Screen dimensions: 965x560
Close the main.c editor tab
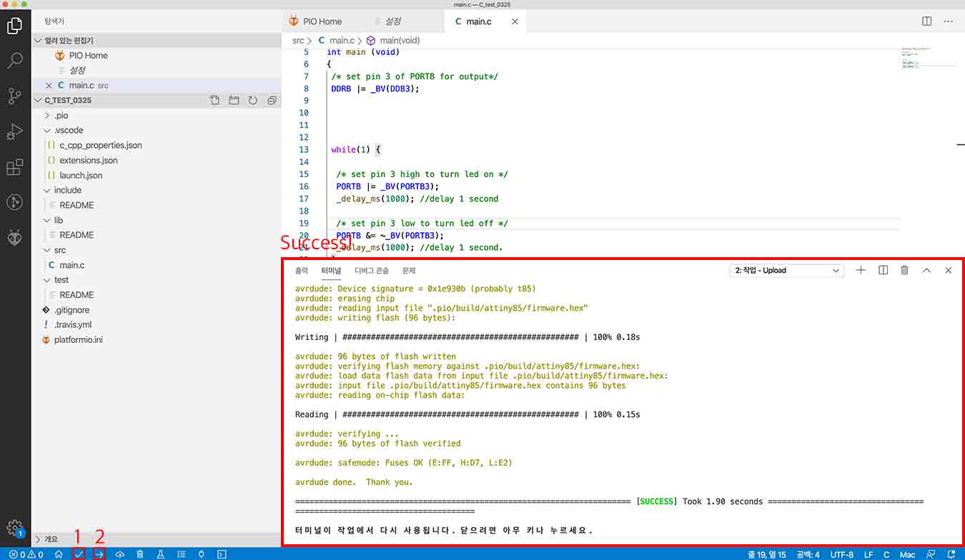click(515, 21)
